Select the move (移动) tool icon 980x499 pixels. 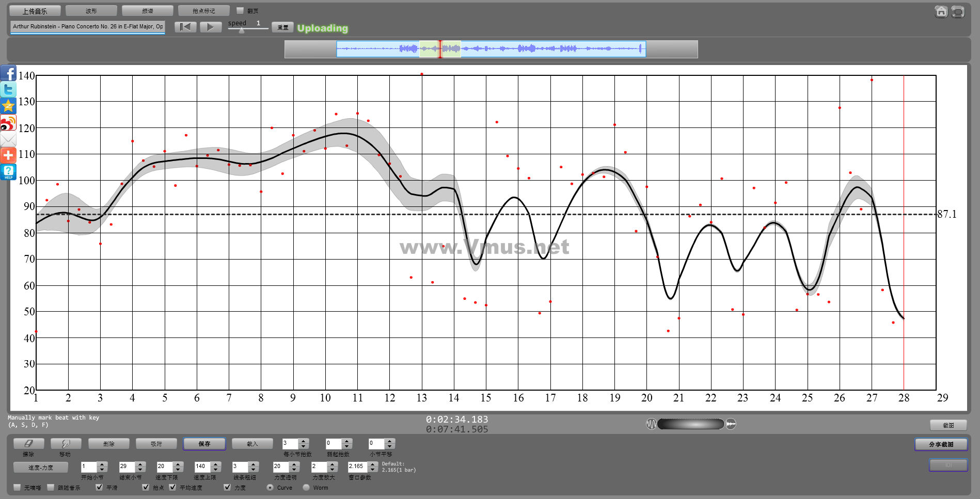coord(66,444)
